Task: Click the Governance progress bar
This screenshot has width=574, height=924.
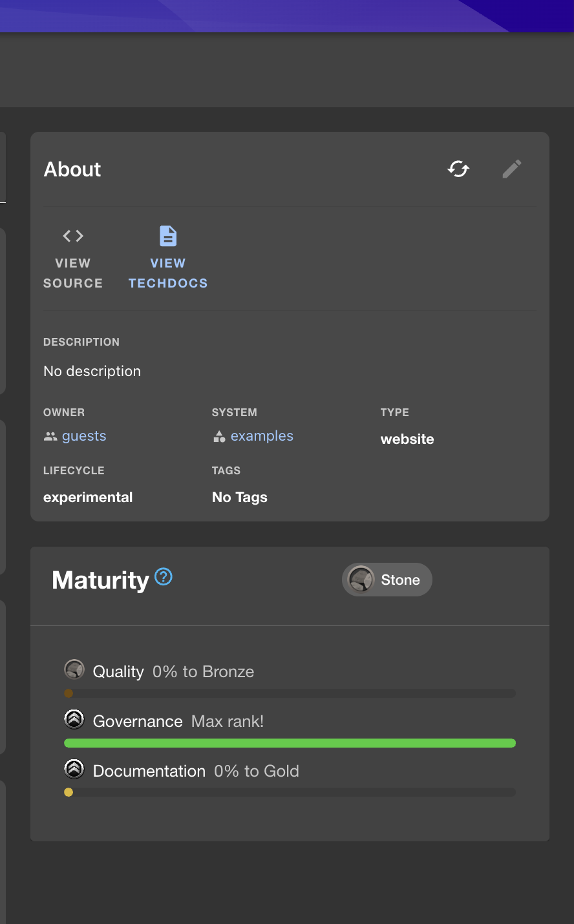Action: point(289,743)
